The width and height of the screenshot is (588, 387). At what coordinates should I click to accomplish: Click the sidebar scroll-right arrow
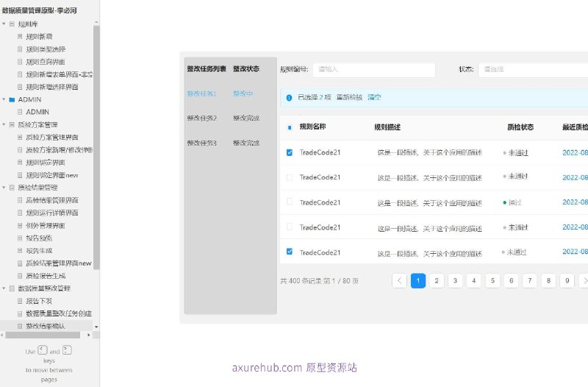pos(89,335)
